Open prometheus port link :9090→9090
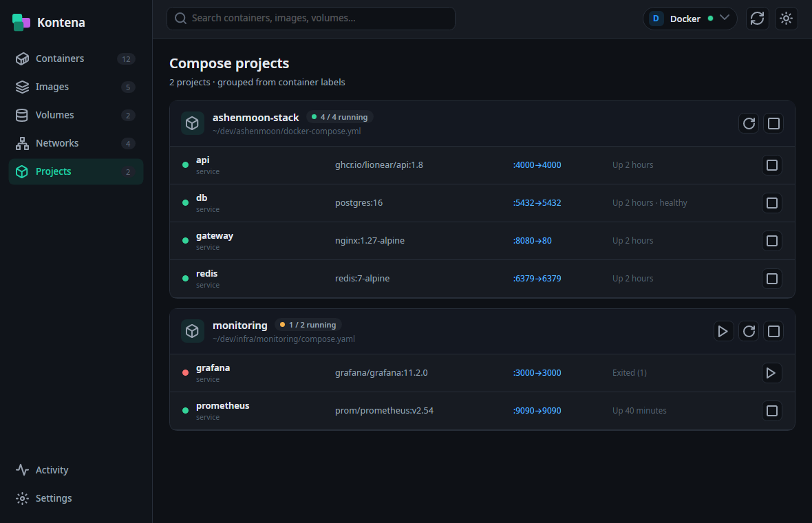Screen dimensions: 812x523 [x=537, y=410]
